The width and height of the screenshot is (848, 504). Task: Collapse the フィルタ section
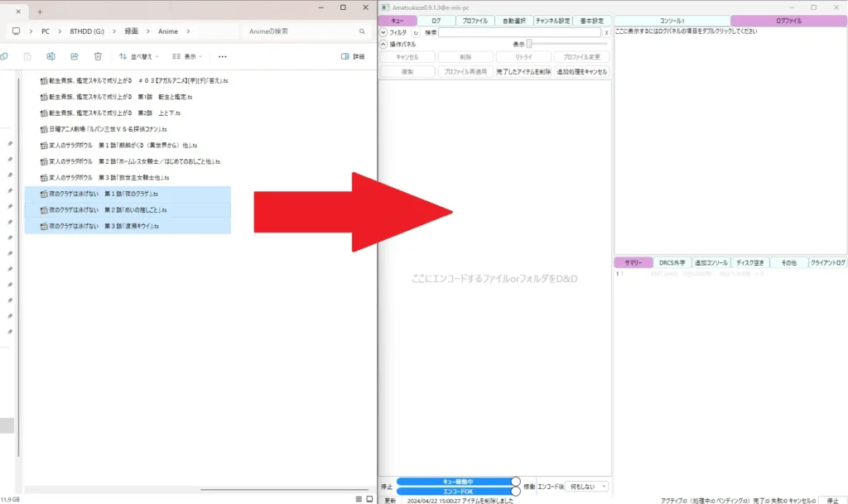383,32
